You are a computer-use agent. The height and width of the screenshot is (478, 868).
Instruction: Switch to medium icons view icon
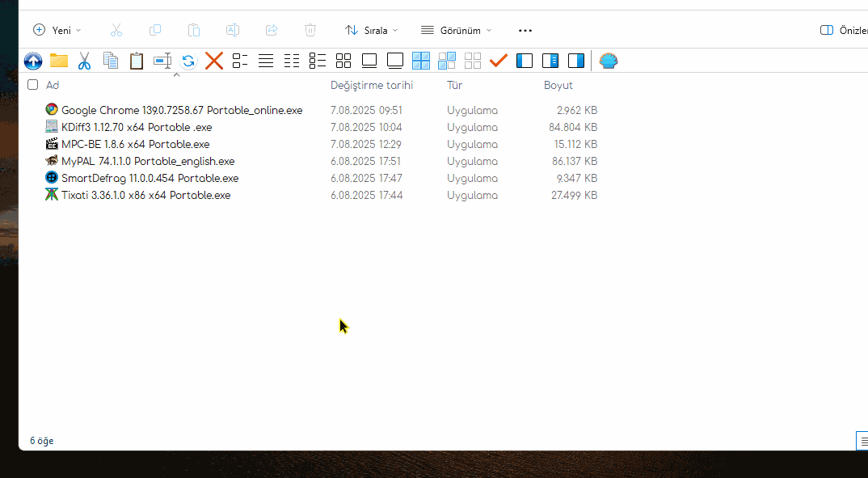pos(369,61)
